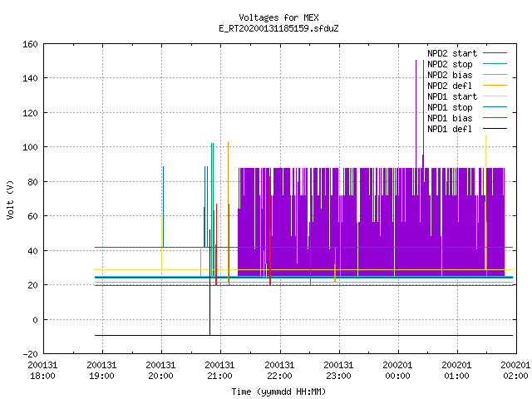Click the 'NPD2 start' legend label

pyautogui.click(x=452, y=53)
